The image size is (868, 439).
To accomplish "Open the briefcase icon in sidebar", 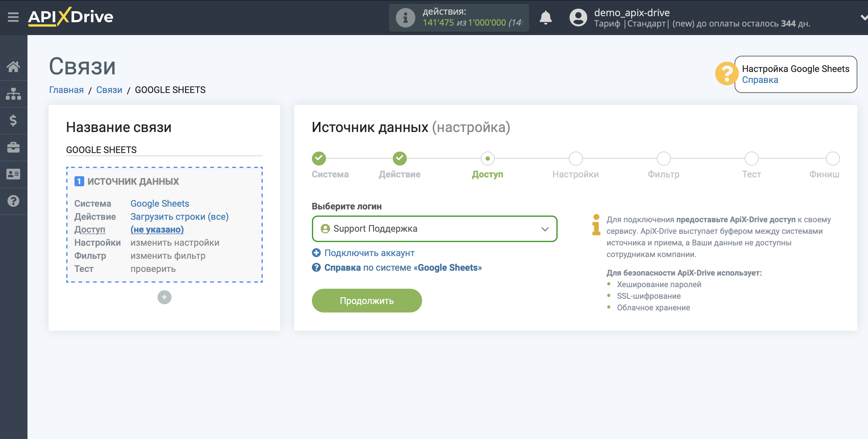I will coord(13,148).
